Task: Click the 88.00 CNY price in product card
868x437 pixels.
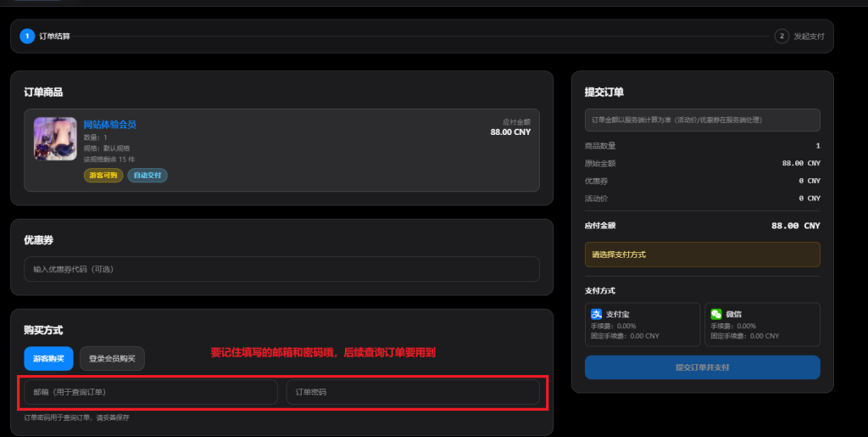Action: (x=510, y=132)
